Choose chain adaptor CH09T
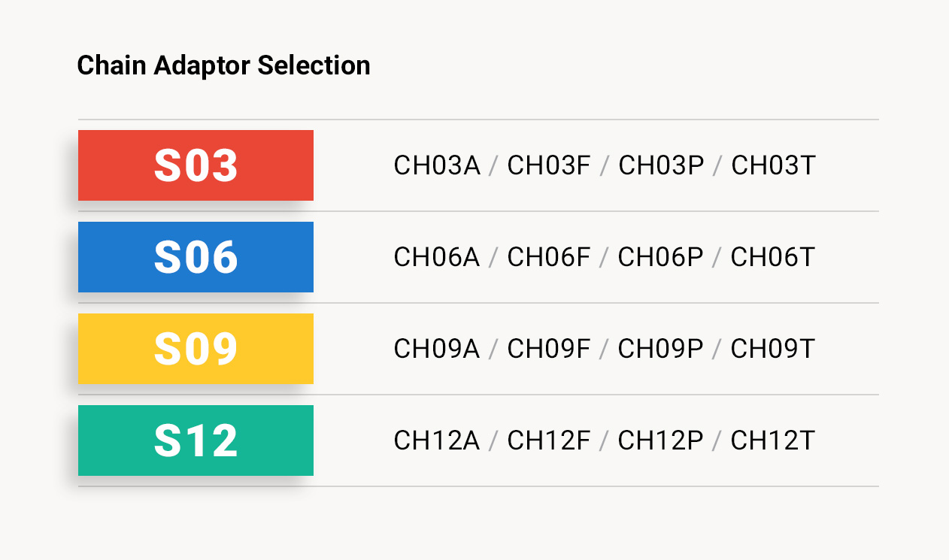This screenshot has width=949, height=560. (x=772, y=349)
